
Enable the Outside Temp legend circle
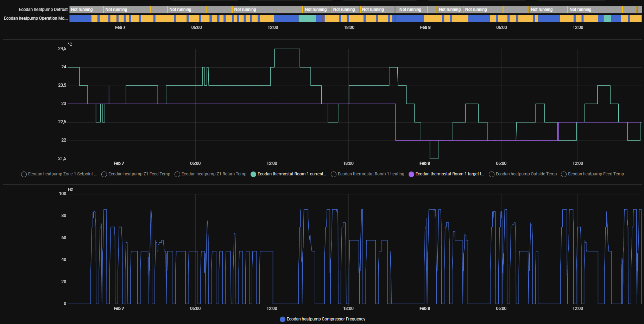point(492,174)
